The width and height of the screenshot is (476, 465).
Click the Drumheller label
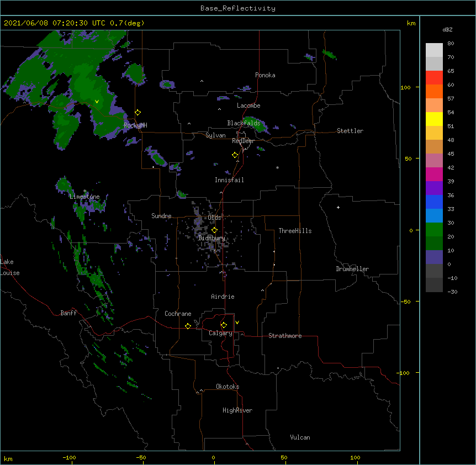tap(352, 269)
